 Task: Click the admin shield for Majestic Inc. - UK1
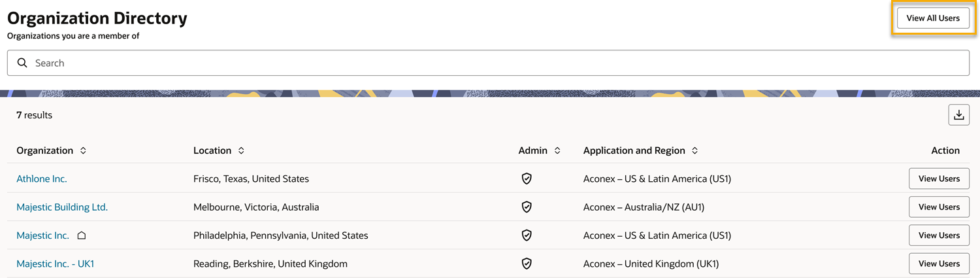pos(527,264)
